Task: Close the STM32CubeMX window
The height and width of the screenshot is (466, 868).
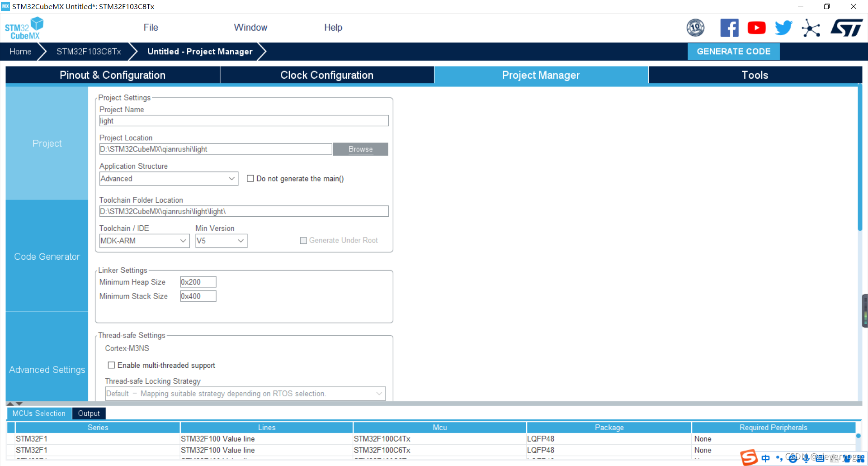Action: pos(854,6)
